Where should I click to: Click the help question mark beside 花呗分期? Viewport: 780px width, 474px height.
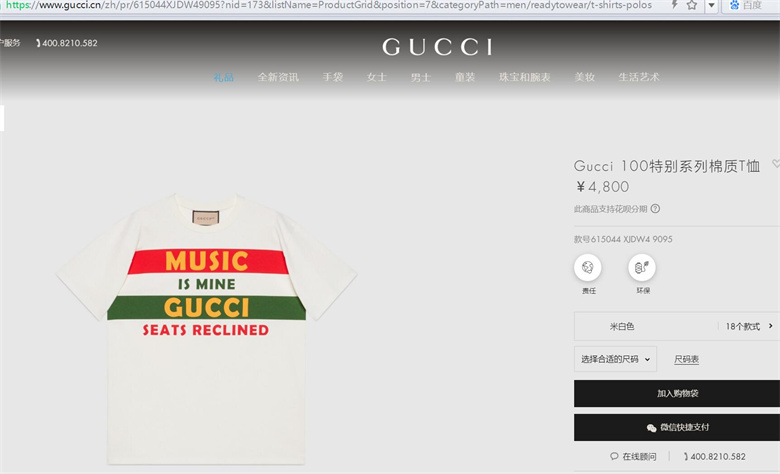pyautogui.click(x=655, y=209)
